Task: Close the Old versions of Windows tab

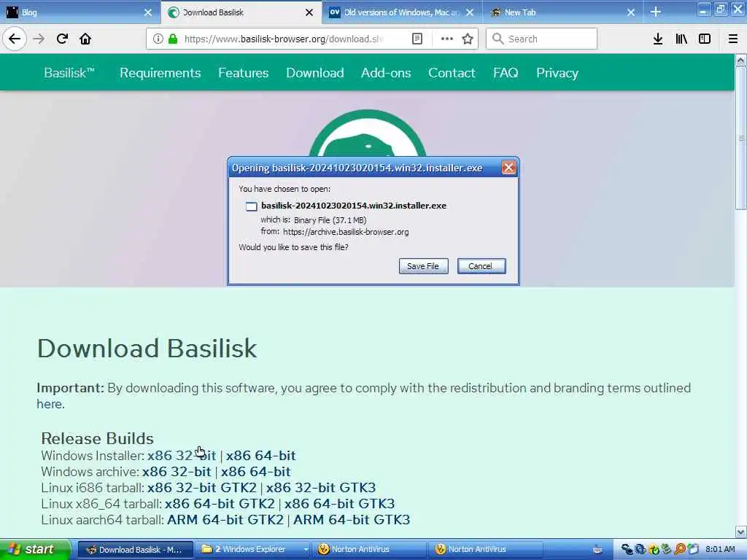Action: coord(470,12)
